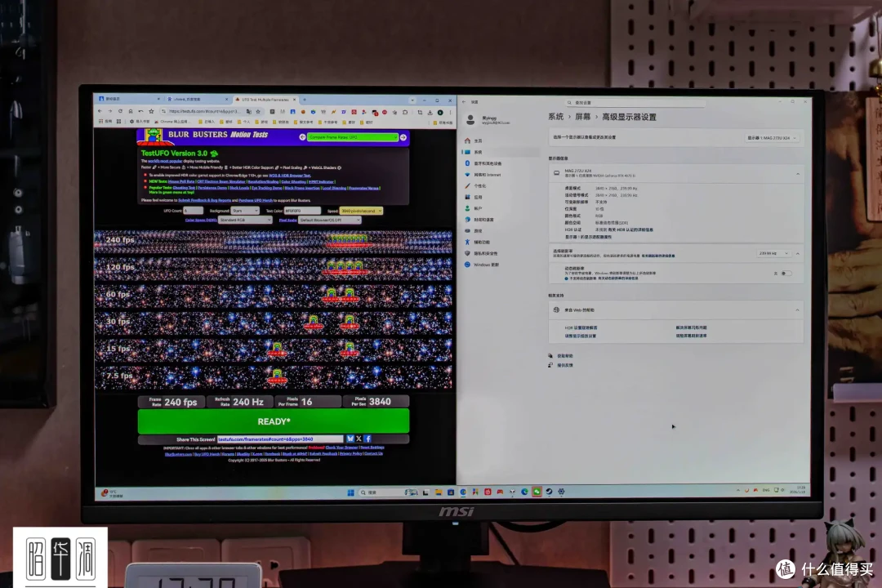Open Chrome's extensions puzzle icon
Image resolution: width=882 pixels, height=588 pixels.
click(x=405, y=112)
